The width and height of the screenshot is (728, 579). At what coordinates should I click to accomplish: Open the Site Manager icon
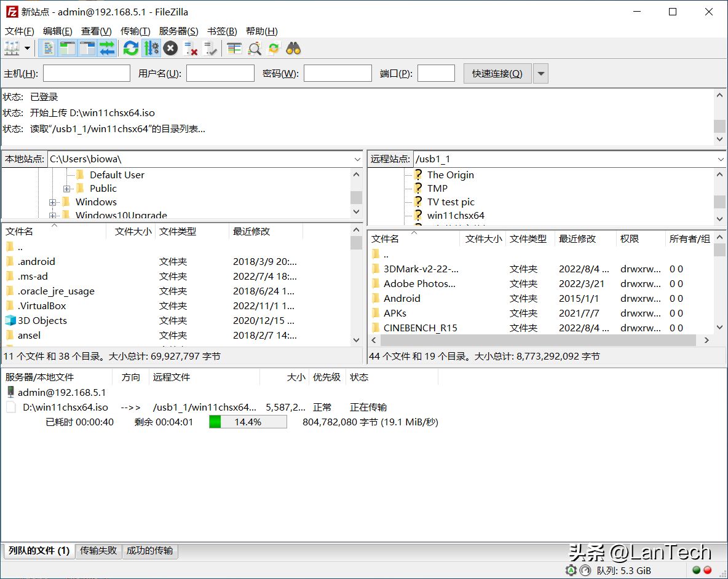pyautogui.click(x=12, y=49)
